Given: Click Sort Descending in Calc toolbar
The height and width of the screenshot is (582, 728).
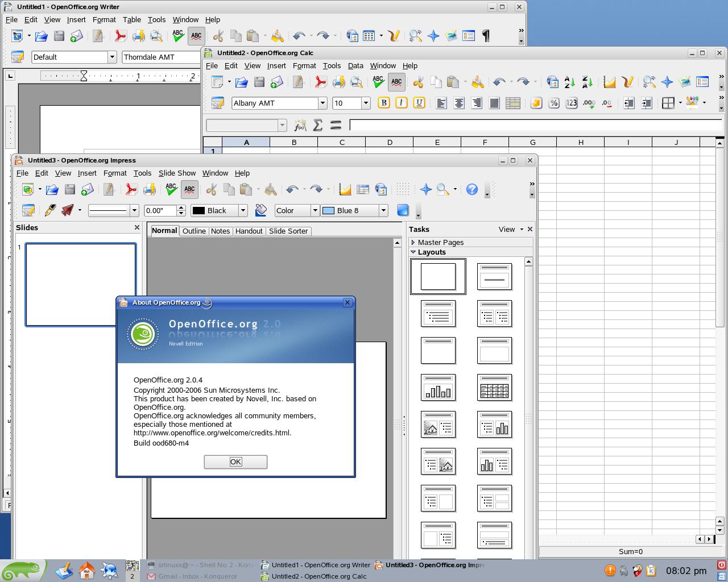Looking at the screenshot, I should click(x=587, y=82).
